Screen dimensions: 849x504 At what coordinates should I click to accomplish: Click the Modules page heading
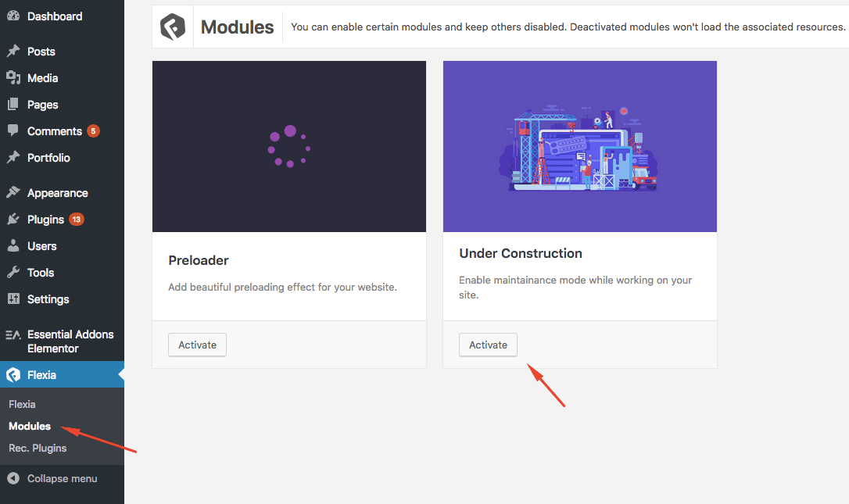pos(237,27)
